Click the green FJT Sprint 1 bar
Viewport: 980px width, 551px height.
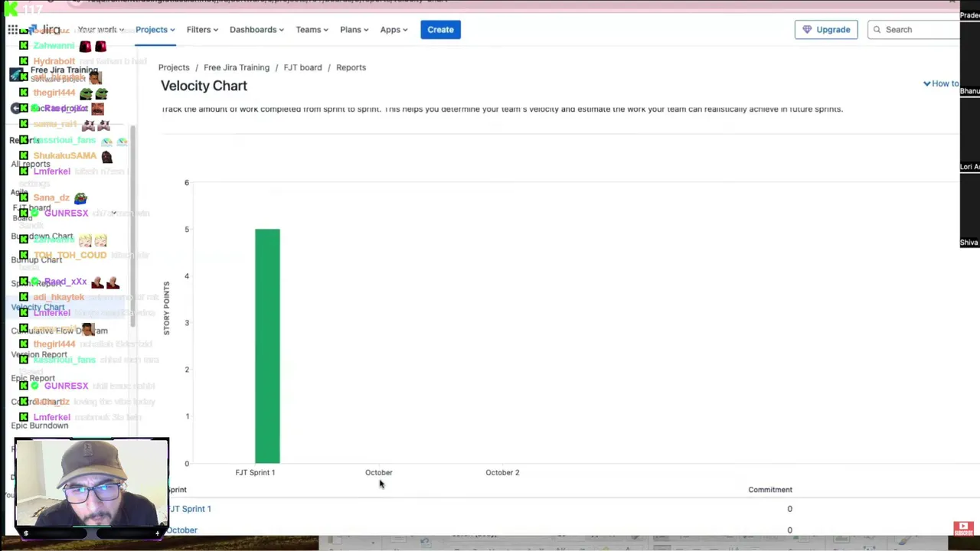267,346
